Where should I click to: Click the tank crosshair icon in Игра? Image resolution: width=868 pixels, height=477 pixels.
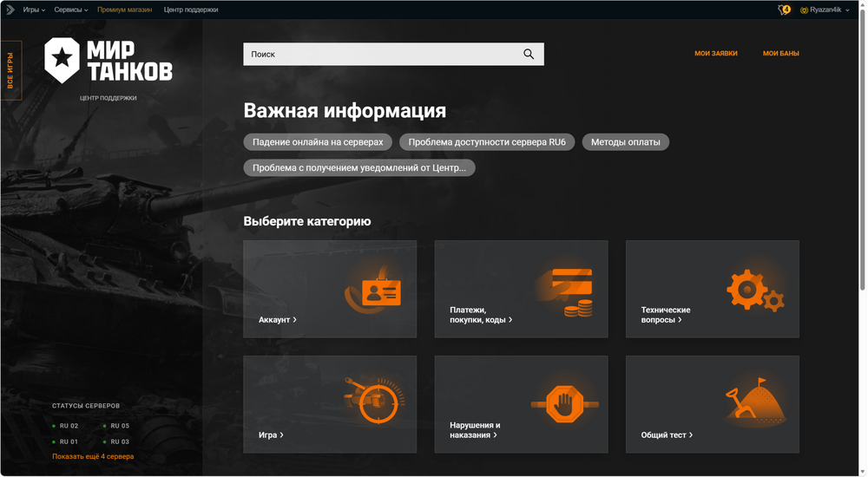click(375, 401)
